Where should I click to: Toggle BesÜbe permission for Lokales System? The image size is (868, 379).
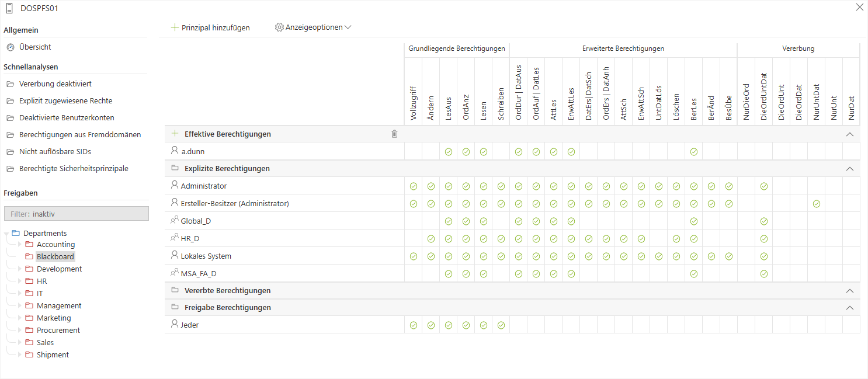(729, 256)
